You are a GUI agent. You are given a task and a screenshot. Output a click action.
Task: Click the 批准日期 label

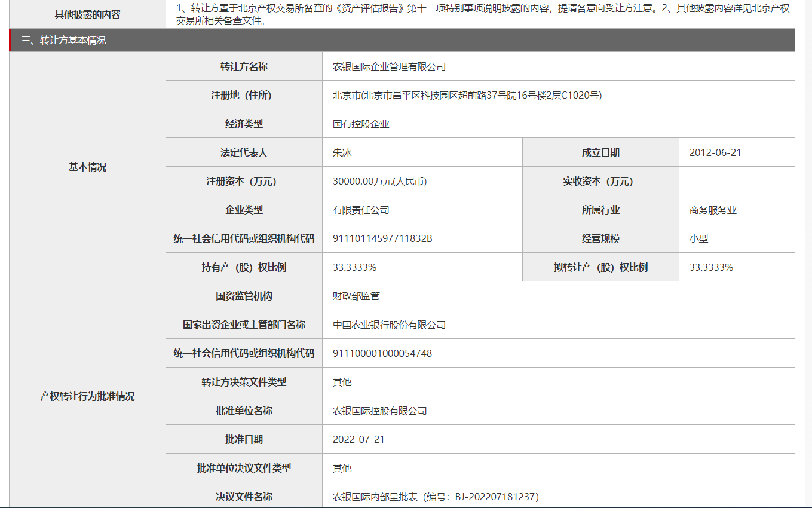[244, 440]
